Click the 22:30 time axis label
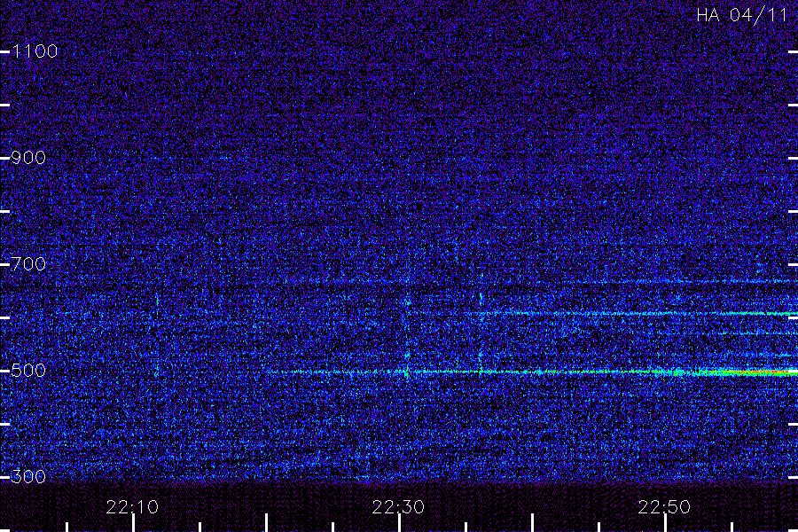 (398, 507)
